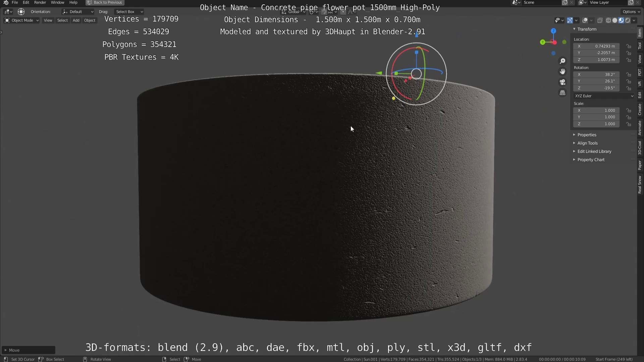This screenshot has width=644, height=362.
Task: Open the gizmo options dropdown arrow
Action: pyautogui.click(x=576, y=20)
